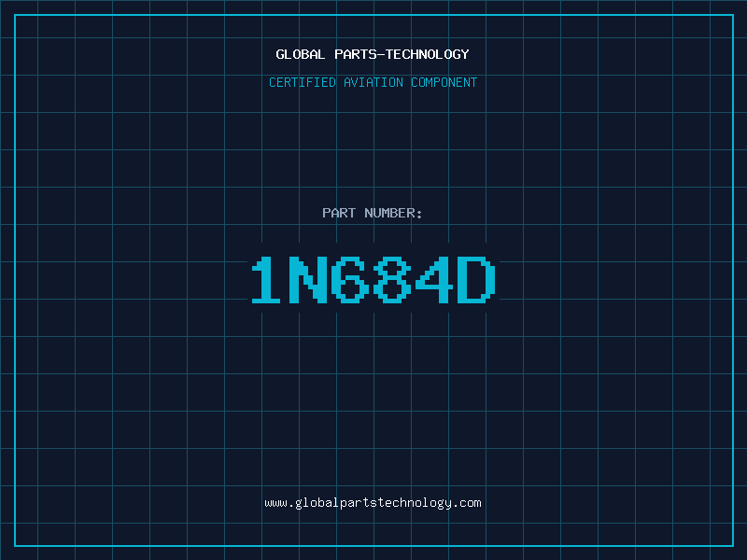747x560 pixels.
Task: Click the .com ending of the URL
Action: [x=467, y=503]
